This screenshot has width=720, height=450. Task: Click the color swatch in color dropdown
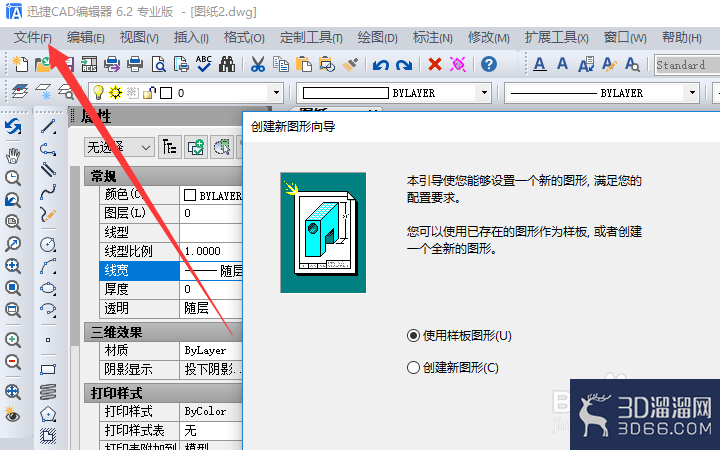coord(346,93)
